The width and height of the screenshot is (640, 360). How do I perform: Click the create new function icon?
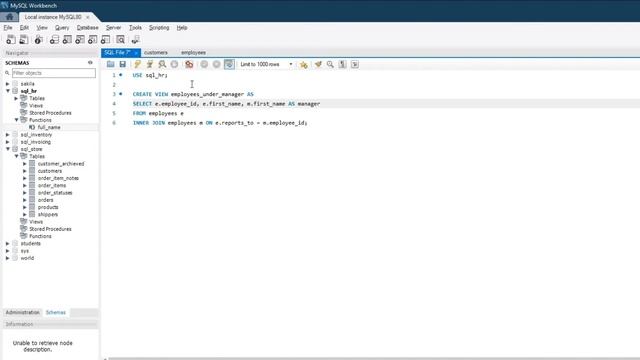point(105,40)
